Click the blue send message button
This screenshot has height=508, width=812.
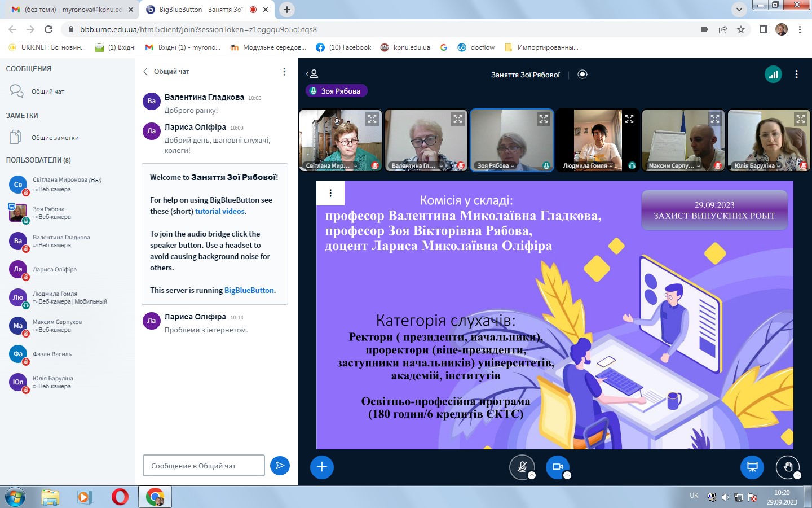[x=280, y=466]
